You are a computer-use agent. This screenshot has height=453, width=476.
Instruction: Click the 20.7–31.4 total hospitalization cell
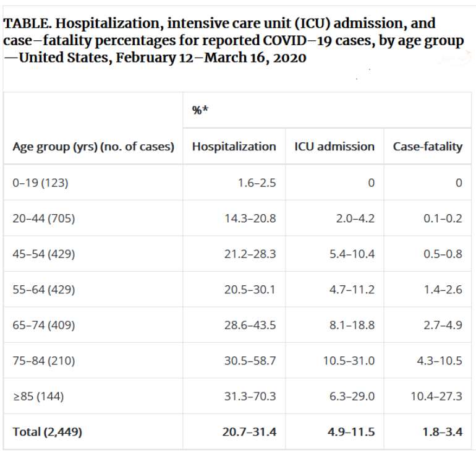pyautogui.click(x=249, y=431)
